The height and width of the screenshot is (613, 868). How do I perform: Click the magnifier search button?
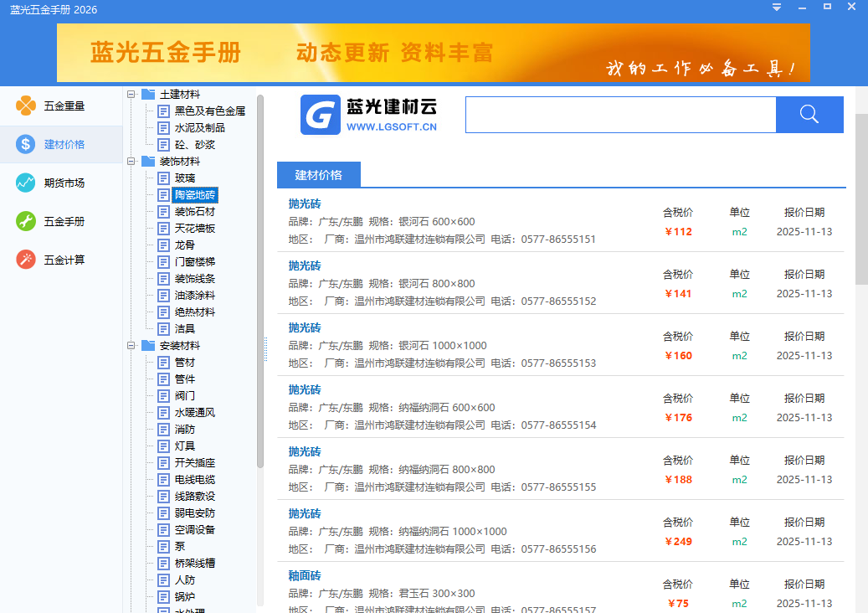(809, 115)
